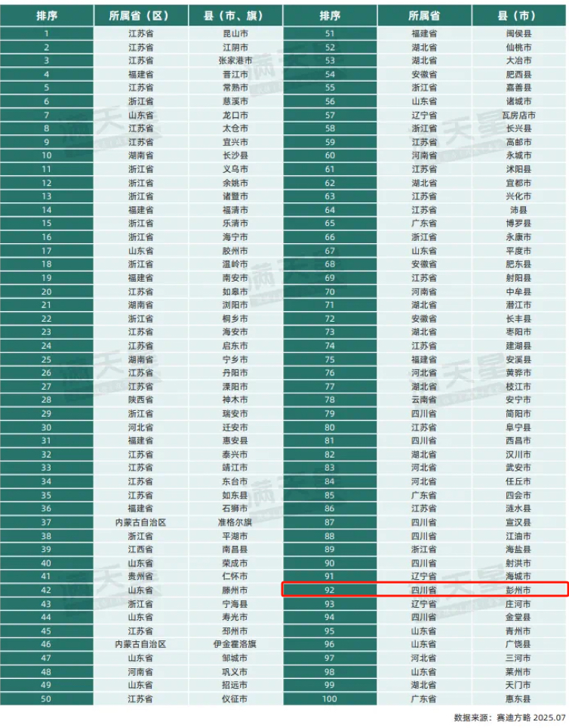Select the 准格尔旗 cell in row 37
Screen dimensions: 569x728
(235, 522)
